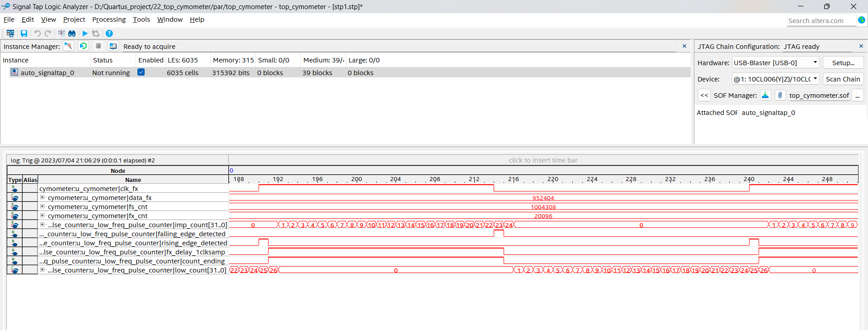Viewport: 868px width, 330px height.
Task: Toggle the Enabled checkbox for auto_signaltap_0
Action: click(x=141, y=72)
